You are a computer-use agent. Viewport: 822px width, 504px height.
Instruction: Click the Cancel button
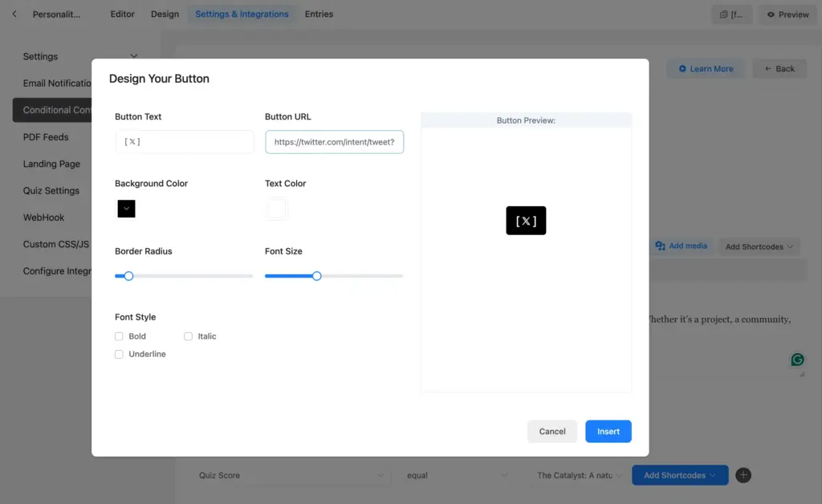click(552, 431)
